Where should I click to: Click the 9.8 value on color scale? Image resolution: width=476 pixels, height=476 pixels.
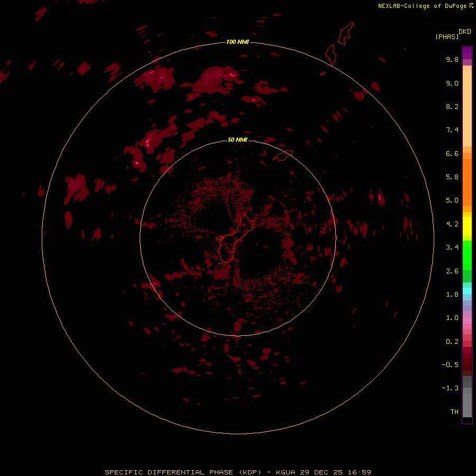tap(452, 59)
